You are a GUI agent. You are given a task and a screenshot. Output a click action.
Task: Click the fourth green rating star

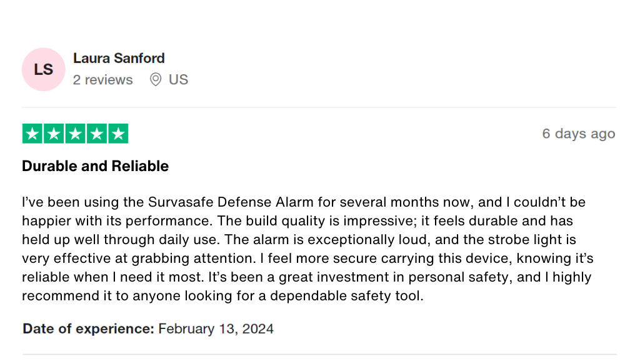(96, 134)
